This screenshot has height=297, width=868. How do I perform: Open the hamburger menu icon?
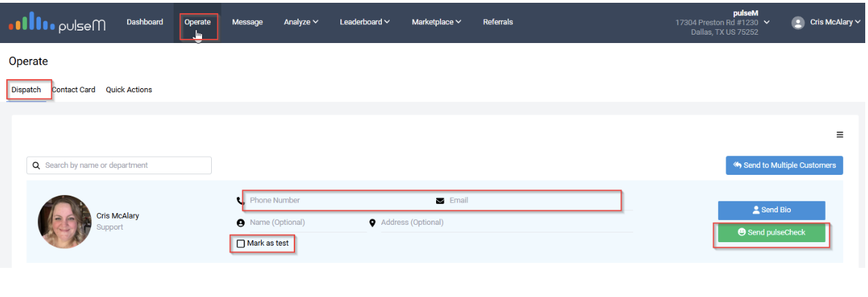[x=840, y=135]
